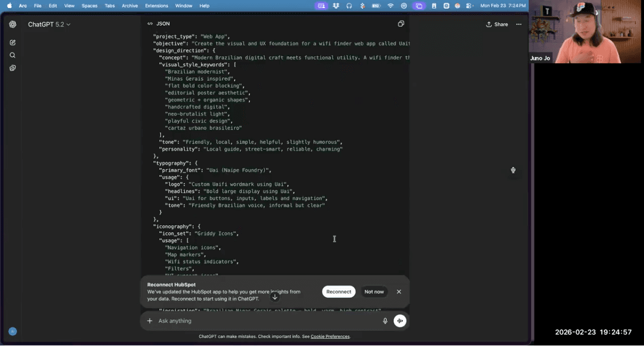644x346 pixels.
Task: Open the ellipsis options menu near Share
Action: pos(518,24)
